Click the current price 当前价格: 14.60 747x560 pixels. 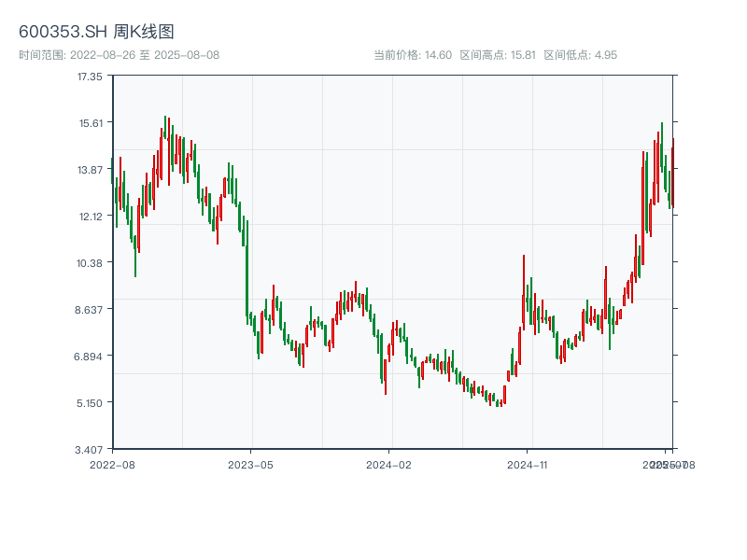[x=413, y=55]
